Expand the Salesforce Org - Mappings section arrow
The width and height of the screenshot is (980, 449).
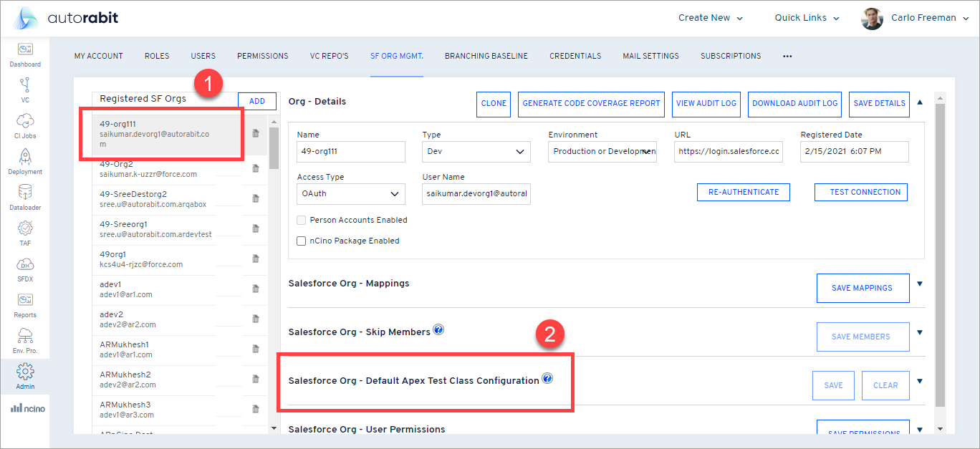click(x=920, y=284)
